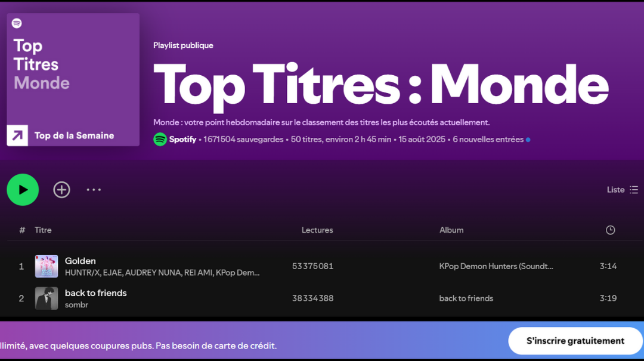Open the back to friends cover thumbnail
This screenshot has width=644, height=361.
47,298
